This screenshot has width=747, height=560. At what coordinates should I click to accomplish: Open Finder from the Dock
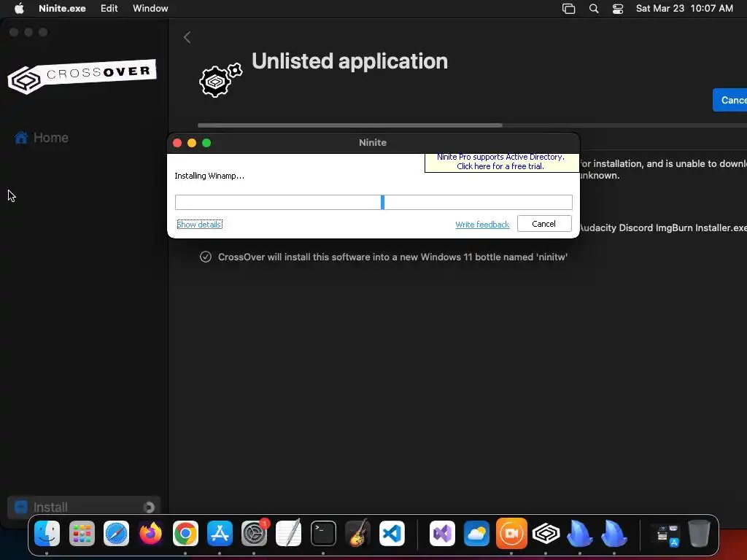pyautogui.click(x=47, y=533)
